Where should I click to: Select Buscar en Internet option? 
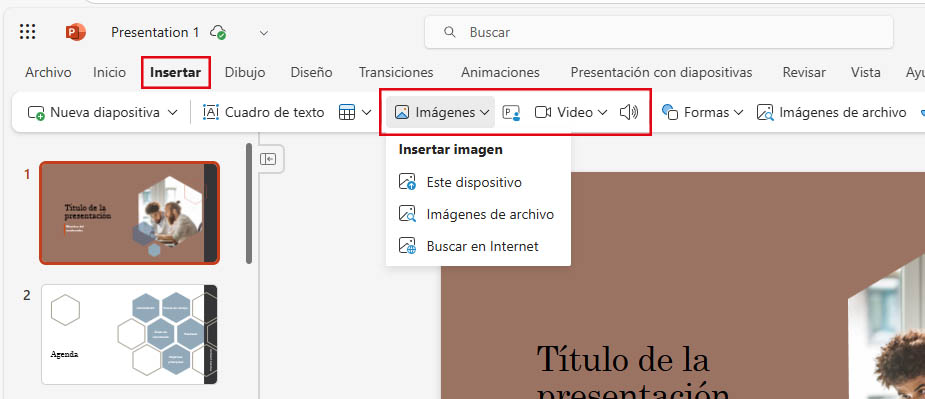(x=478, y=246)
